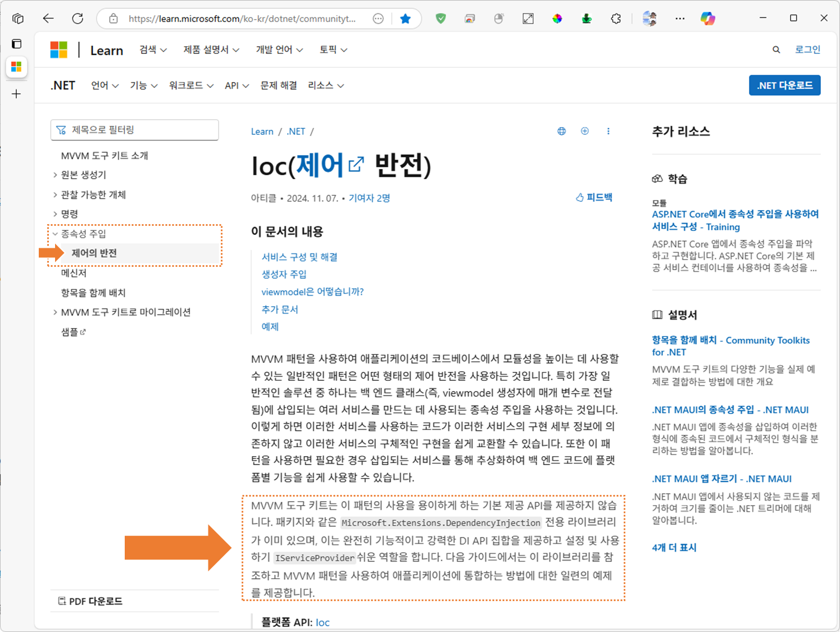
Task: Click the address bar options circle icon
Action: pos(378,19)
